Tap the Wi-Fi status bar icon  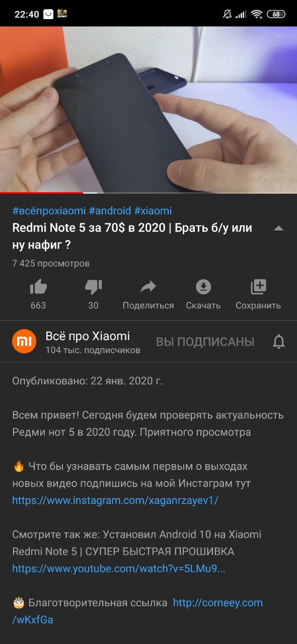[x=257, y=14]
